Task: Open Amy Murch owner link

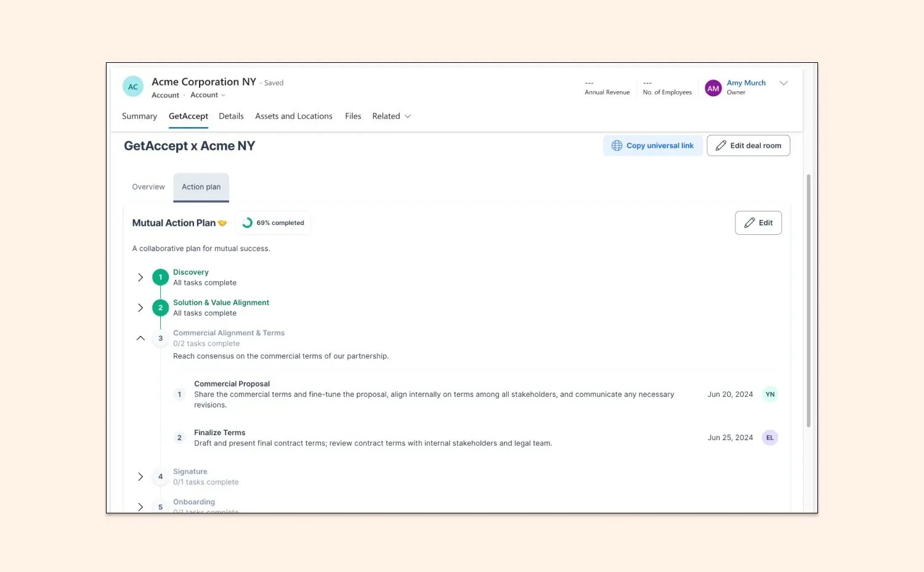Action: [x=746, y=83]
